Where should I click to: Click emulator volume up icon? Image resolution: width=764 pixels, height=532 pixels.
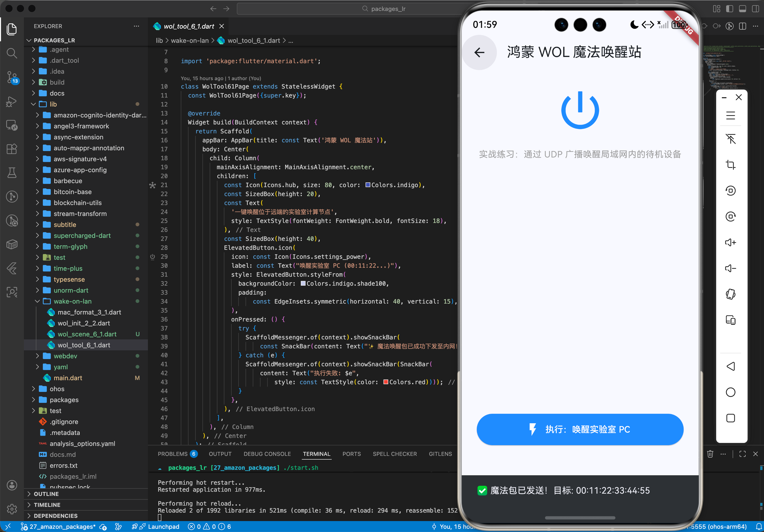coord(730,242)
